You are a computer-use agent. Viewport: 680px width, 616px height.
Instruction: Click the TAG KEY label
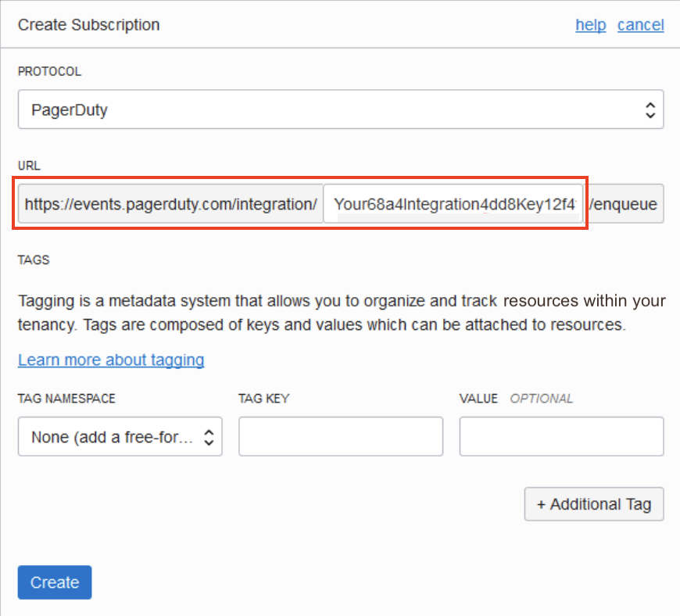(x=263, y=399)
